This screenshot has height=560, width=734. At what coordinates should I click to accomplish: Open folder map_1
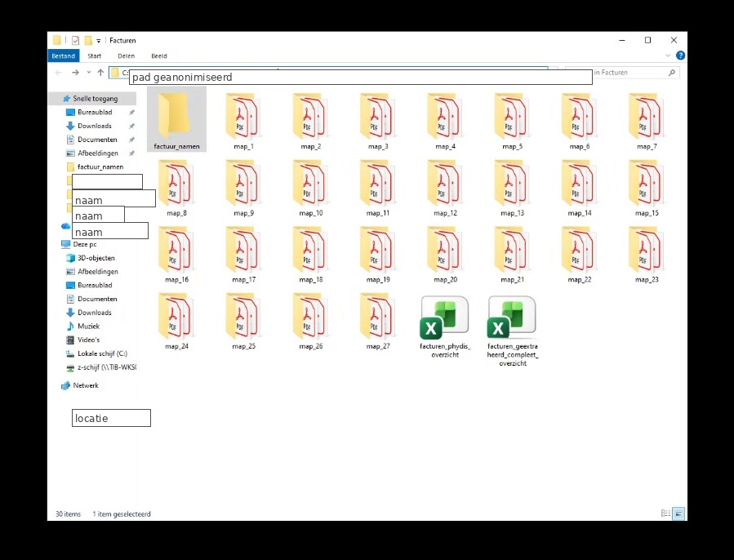click(x=243, y=121)
